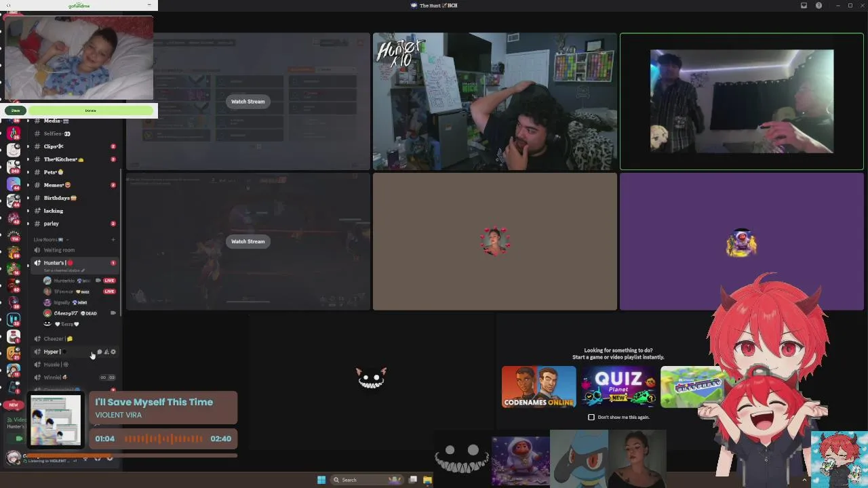The height and width of the screenshot is (488, 868).
Task: Open the Clips text channel
Action: [73, 146]
